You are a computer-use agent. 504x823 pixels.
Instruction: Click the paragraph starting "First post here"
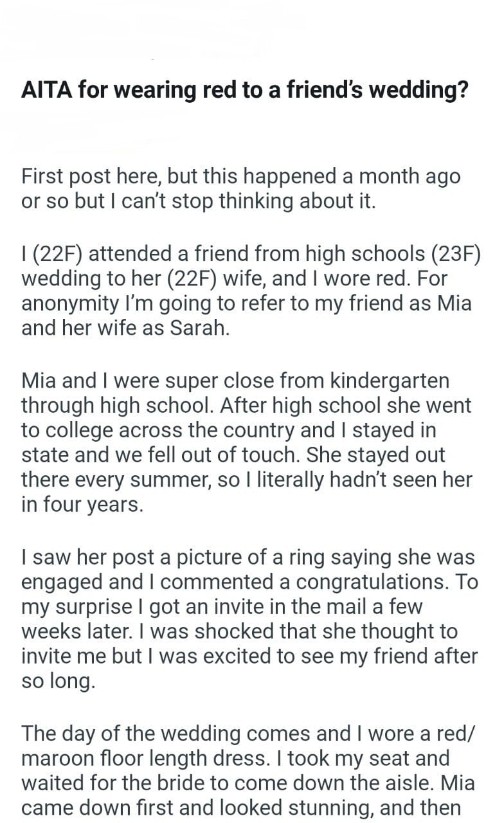click(x=241, y=188)
